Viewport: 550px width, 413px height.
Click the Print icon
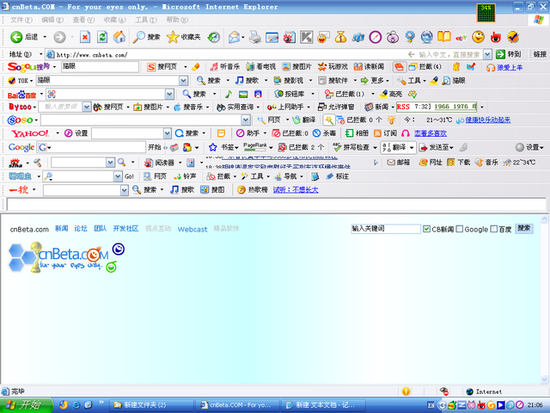pos(255,37)
